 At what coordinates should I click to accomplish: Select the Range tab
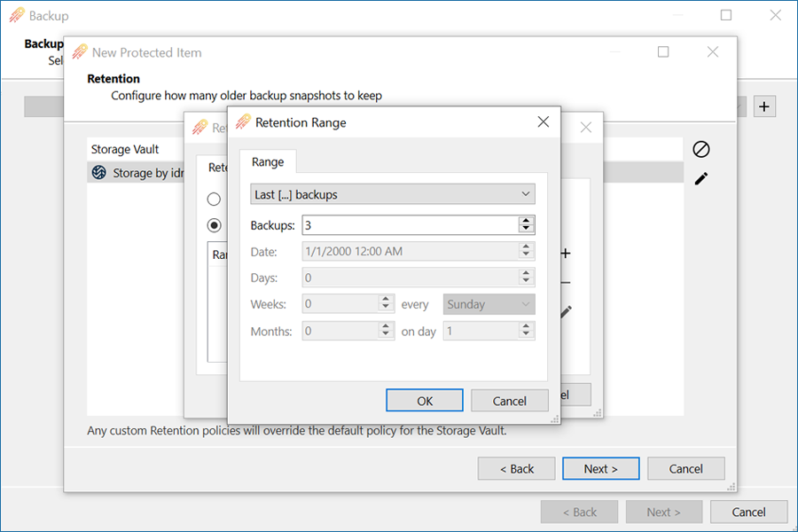(268, 162)
